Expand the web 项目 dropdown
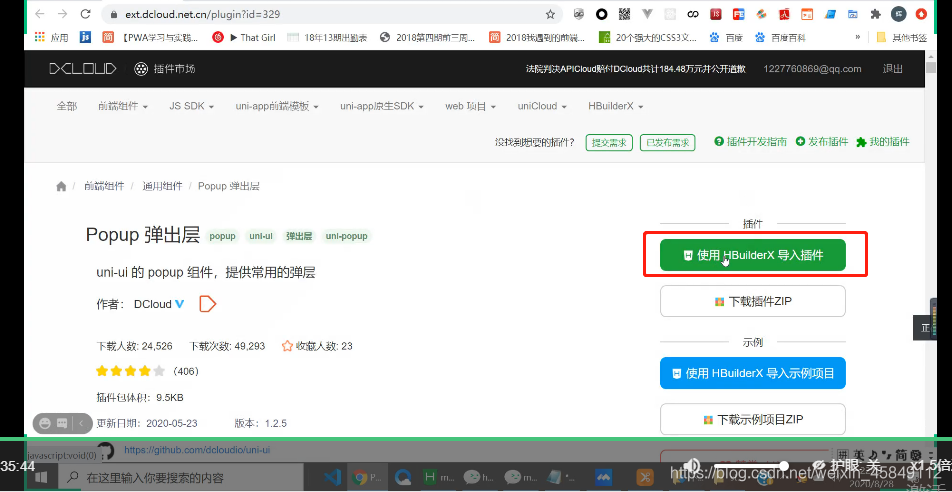Image resolution: width=952 pixels, height=492 pixels. 471,106
